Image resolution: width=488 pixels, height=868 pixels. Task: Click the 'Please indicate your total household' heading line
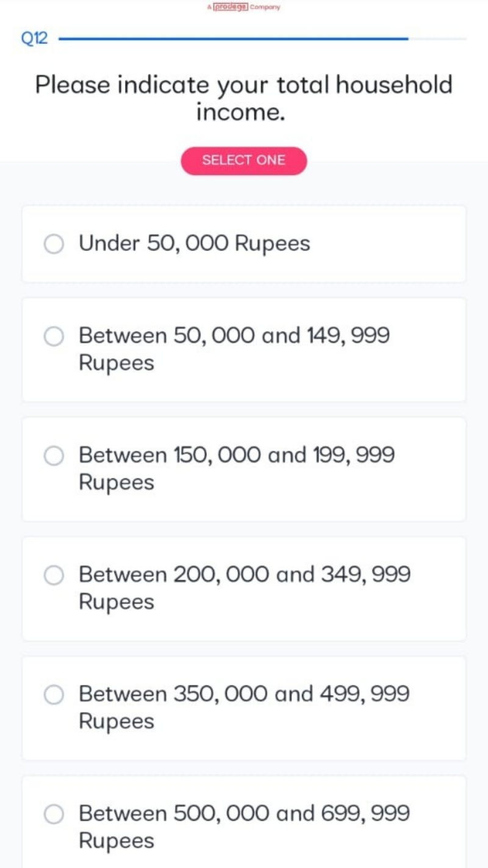click(244, 85)
